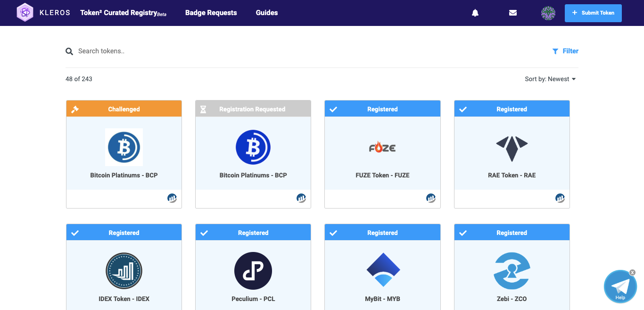Click the badge icon on Registration Requested BCP card
The image size is (644, 310).
click(301, 198)
